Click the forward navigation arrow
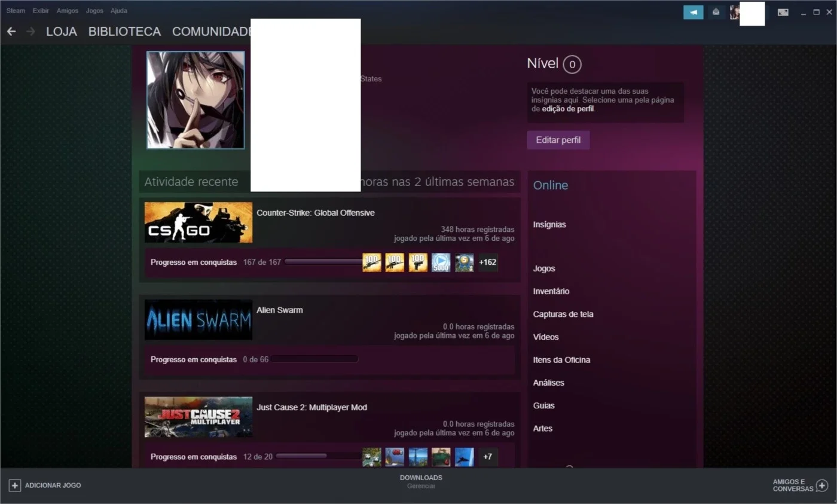The height and width of the screenshot is (504, 837). pos(30,31)
